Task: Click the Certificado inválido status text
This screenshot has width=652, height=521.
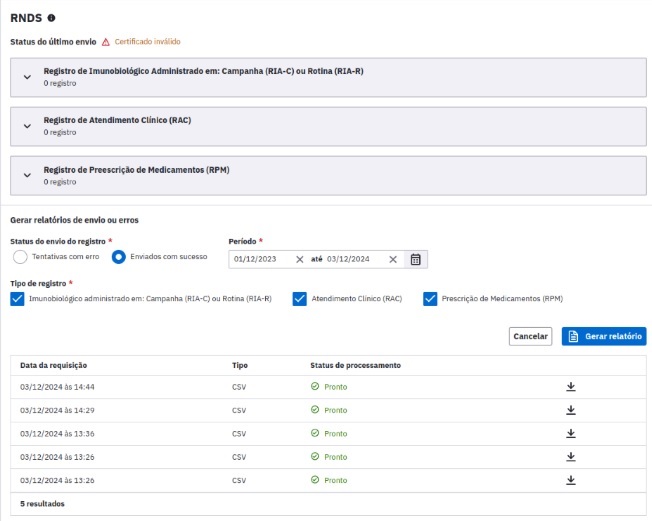Action: (x=148, y=42)
